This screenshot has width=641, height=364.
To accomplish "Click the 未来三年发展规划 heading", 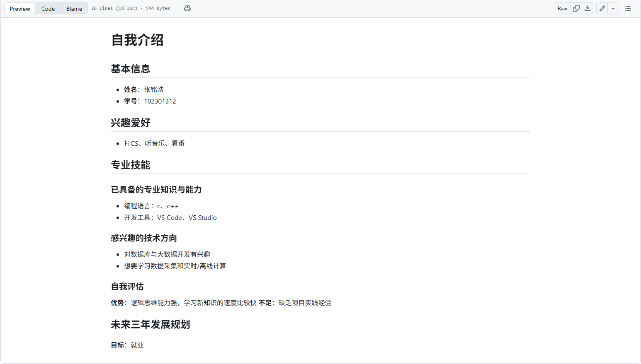I will click(x=151, y=324).
